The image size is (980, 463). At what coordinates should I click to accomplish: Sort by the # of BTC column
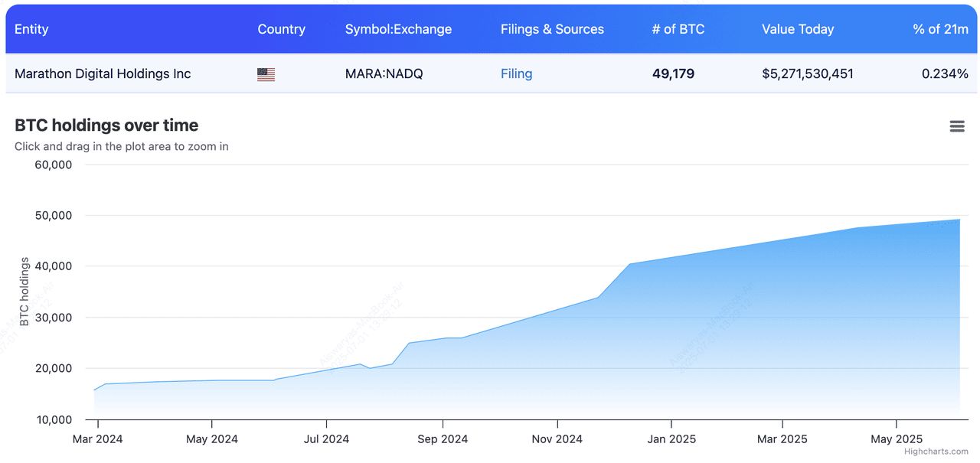click(678, 29)
